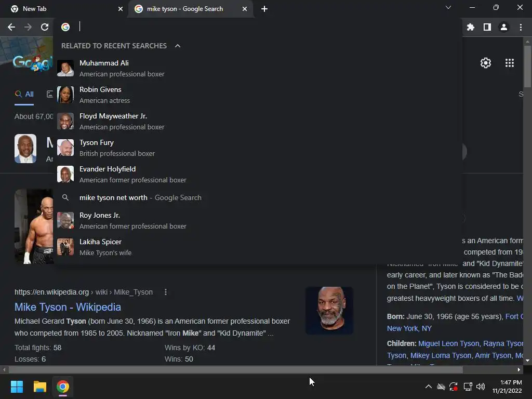This screenshot has height=399, width=532.
Task: Click the Wikipedia result Mike Tyson photo
Action: 329,311
